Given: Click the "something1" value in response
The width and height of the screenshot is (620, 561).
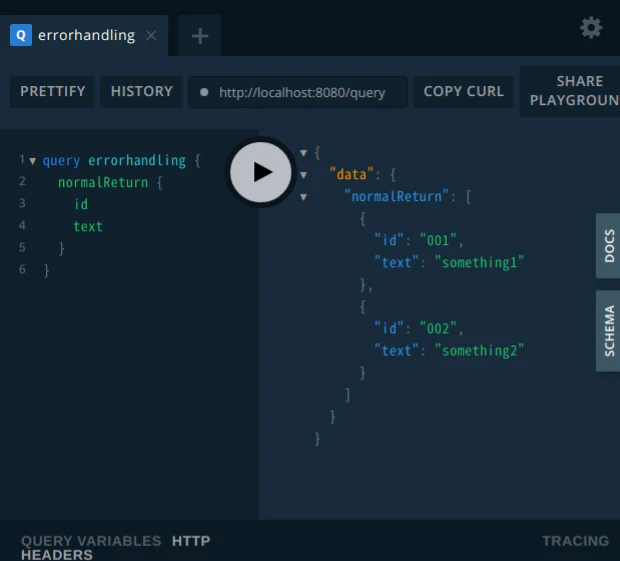Looking at the screenshot, I should click(x=479, y=262).
